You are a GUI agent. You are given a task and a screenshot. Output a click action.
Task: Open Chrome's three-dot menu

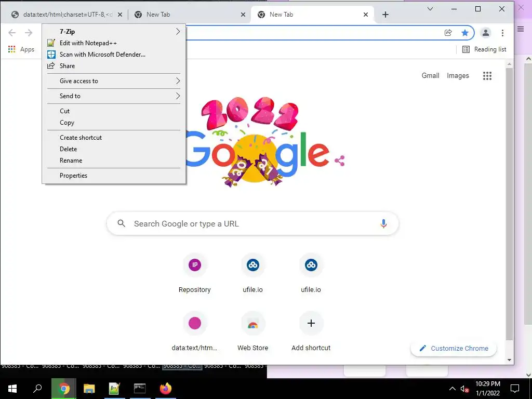click(x=502, y=33)
